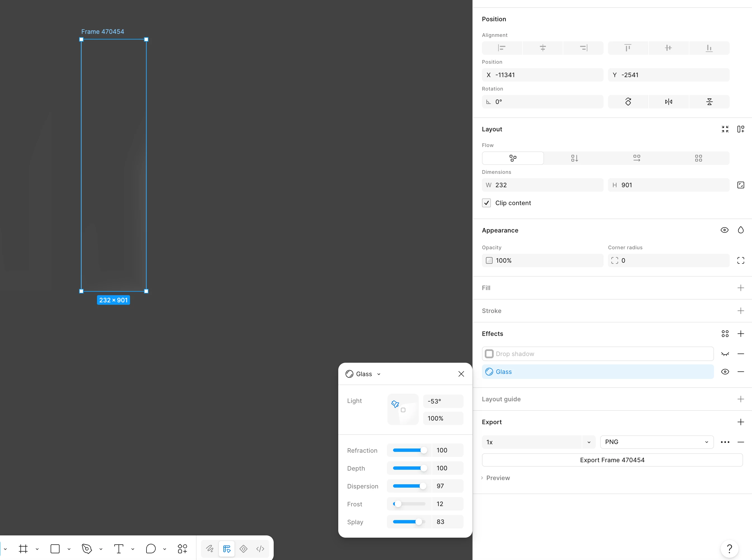
Task: Switch to Dev Mode code toggle
Action: 260,549
